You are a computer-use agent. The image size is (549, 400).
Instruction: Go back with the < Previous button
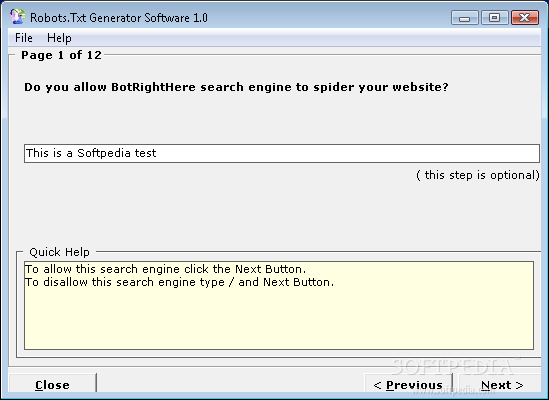pyautogui.click(x=408, y=385)
